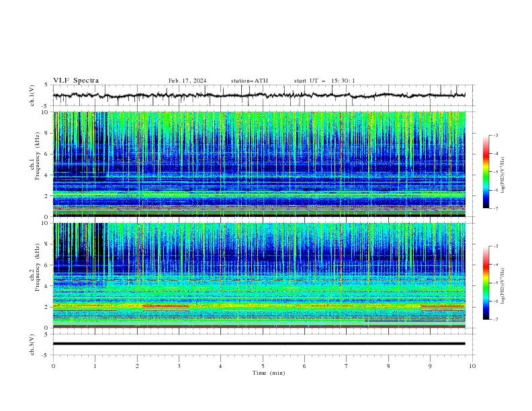This screenshot has width=532, height=411.
Task: Click the "ch.3(V)" vertical axis label
Action: [32, 345]
